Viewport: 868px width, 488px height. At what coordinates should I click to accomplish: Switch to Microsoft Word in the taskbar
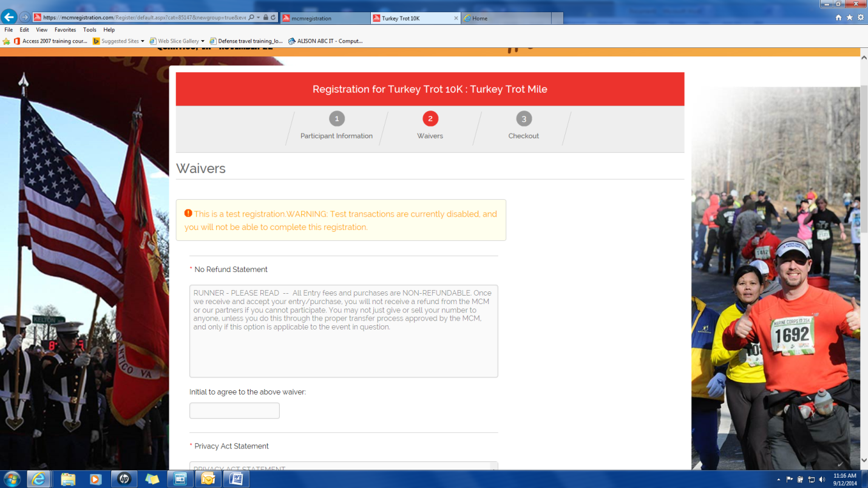236,479
